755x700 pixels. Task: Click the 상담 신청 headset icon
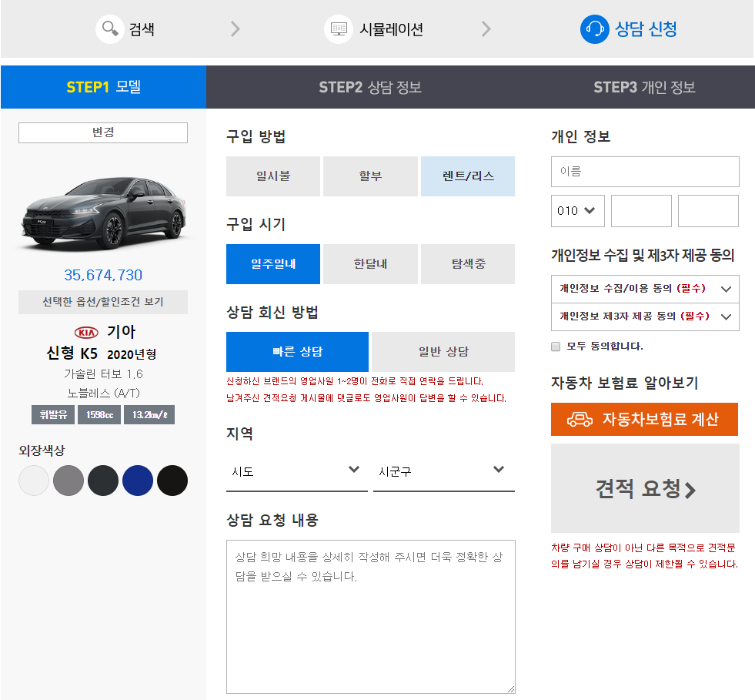595,29
